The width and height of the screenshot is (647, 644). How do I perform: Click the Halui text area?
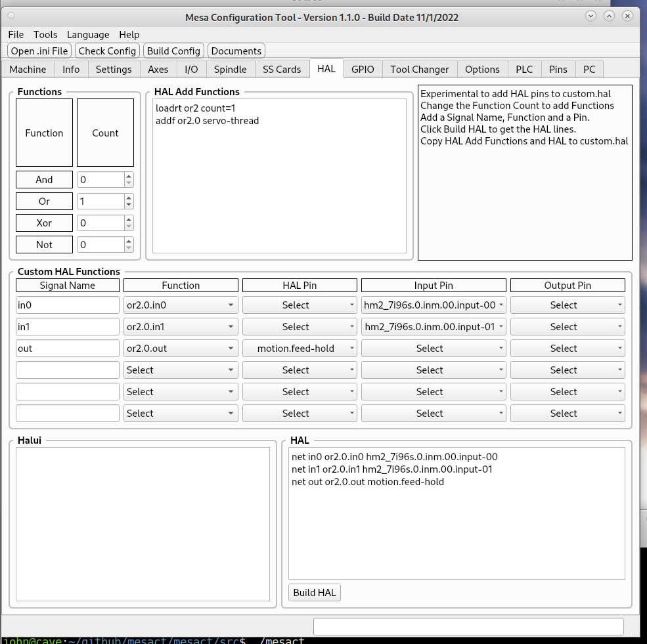(143, 524)
